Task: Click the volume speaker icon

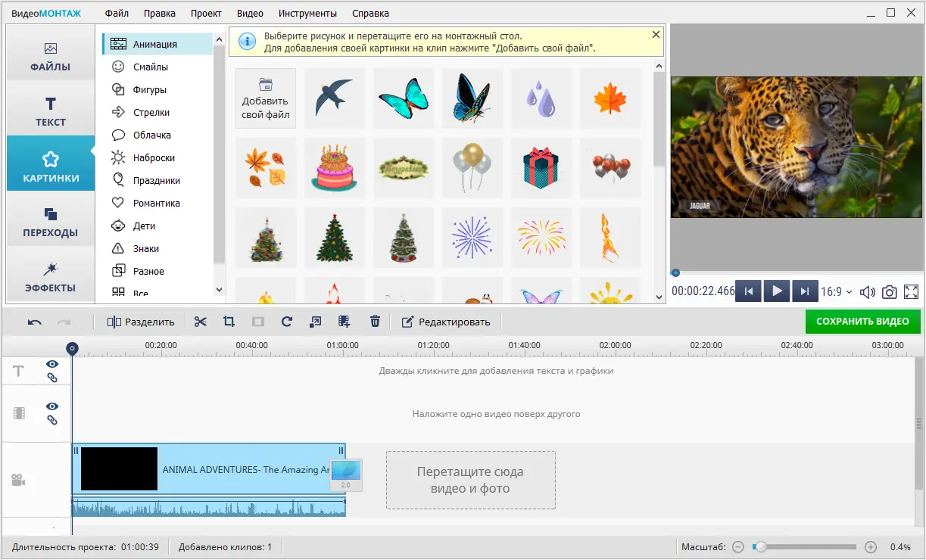Action: click(868, 291)
